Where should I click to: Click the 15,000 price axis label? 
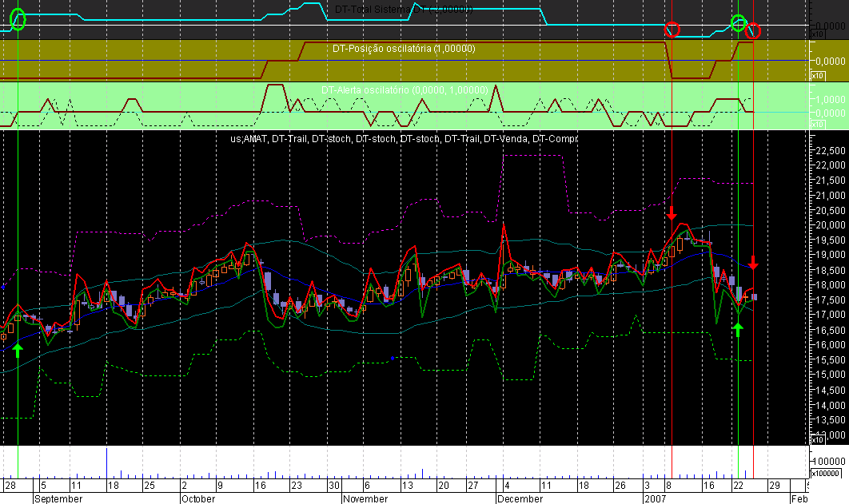point(830,375)
